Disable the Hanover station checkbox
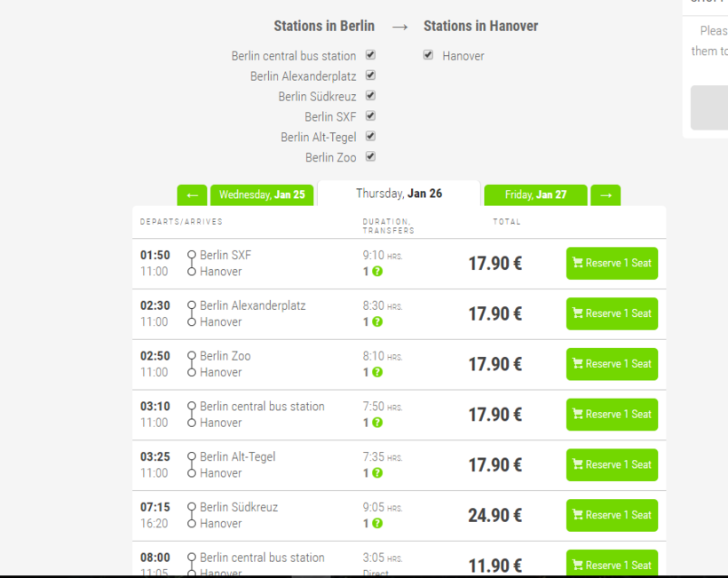The height and width of the screenshot is (578, 728). pos(429,55)
